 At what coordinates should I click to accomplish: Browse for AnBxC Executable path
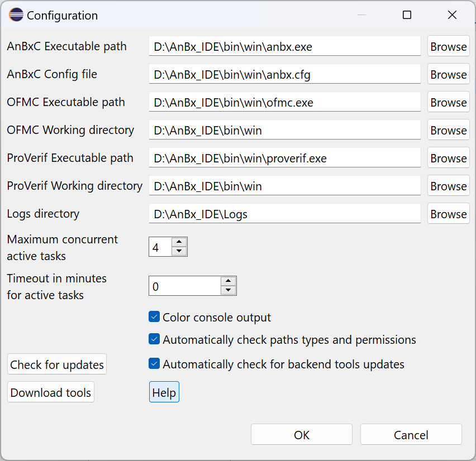pos(448,47)
